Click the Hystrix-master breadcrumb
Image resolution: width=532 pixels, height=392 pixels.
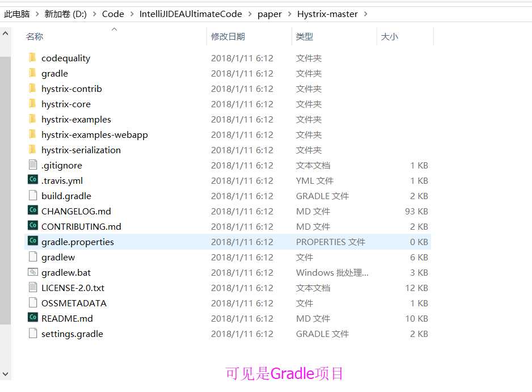click(x=327, y=14)
